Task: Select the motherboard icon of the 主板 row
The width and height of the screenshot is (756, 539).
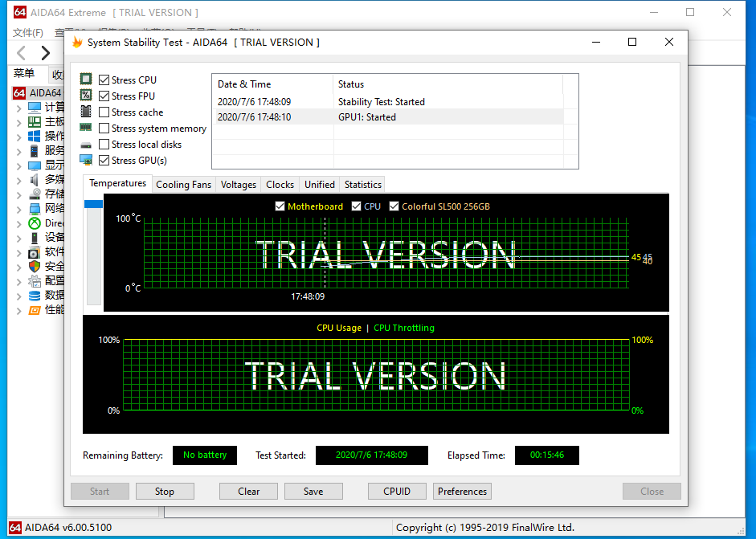Action: 35,121
